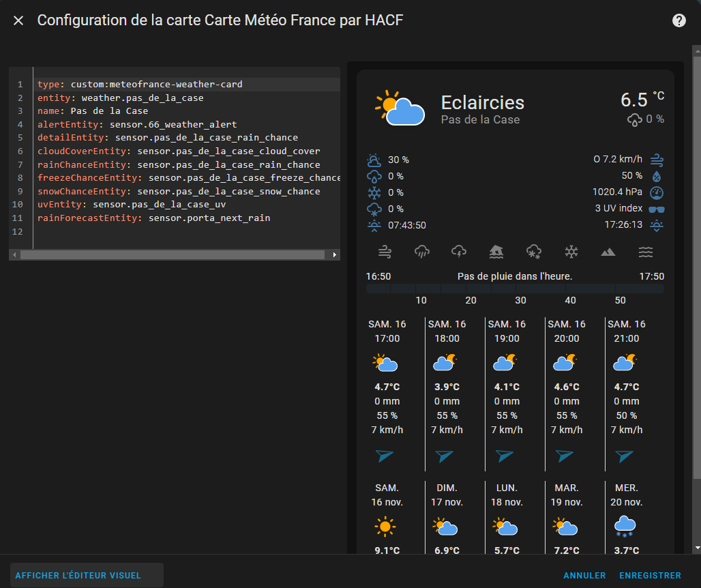The height and width of the screenshot is (588, 701).
Task: Click the avalanche mountain alert icon
Action: (608, 252)
